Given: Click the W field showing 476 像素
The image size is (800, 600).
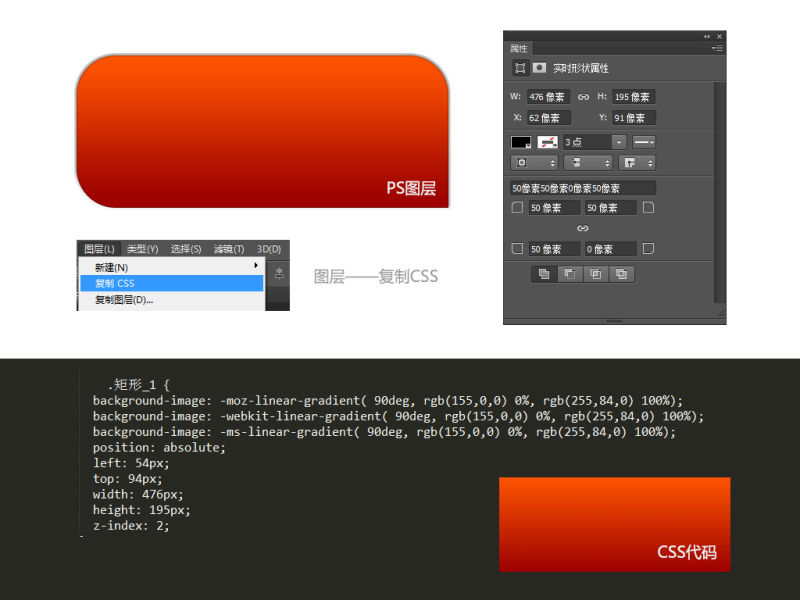Looking at the screenshot, I should coord(548,97).
